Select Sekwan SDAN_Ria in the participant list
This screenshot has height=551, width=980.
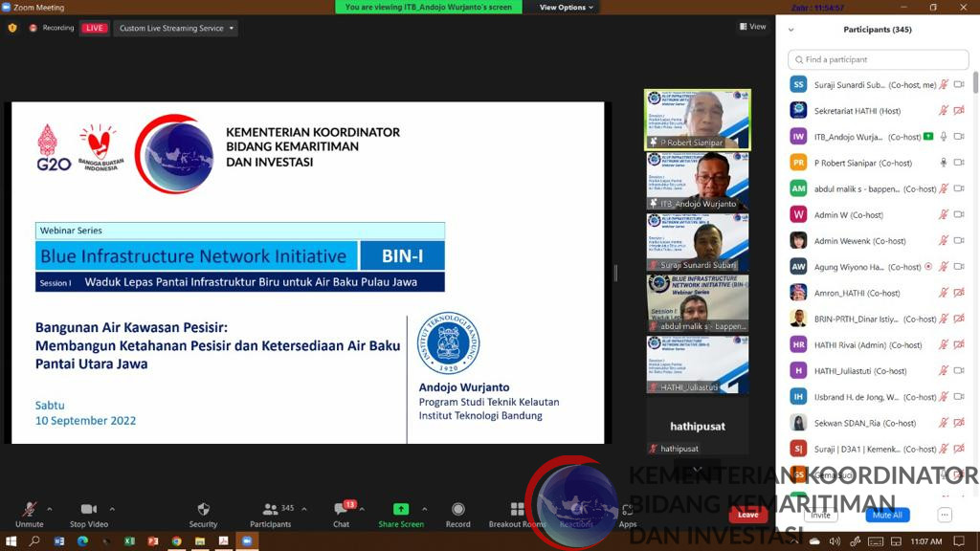[879, 423]
